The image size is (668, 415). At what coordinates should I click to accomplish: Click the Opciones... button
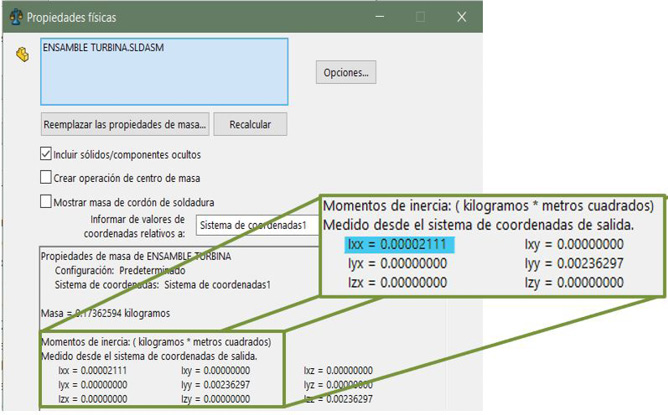346,72
